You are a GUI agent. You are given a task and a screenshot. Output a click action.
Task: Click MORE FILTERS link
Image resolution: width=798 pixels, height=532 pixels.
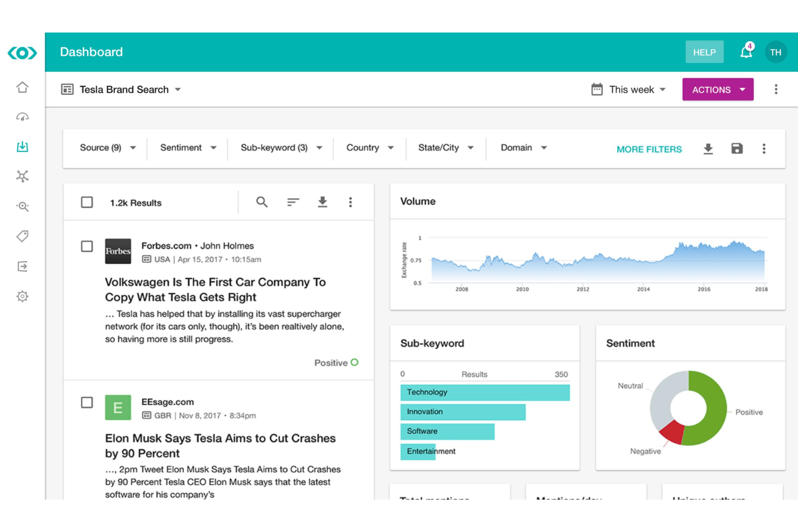click(x=649, y=149)
